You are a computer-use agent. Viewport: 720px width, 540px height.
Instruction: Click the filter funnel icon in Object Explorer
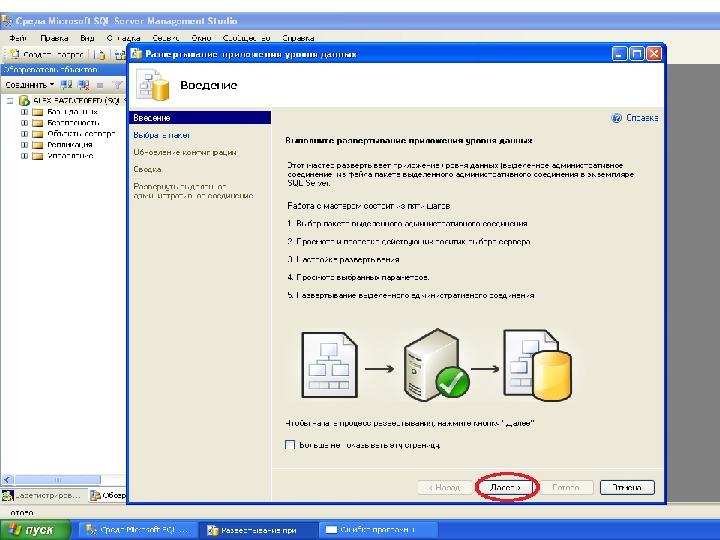coord(118,85)
